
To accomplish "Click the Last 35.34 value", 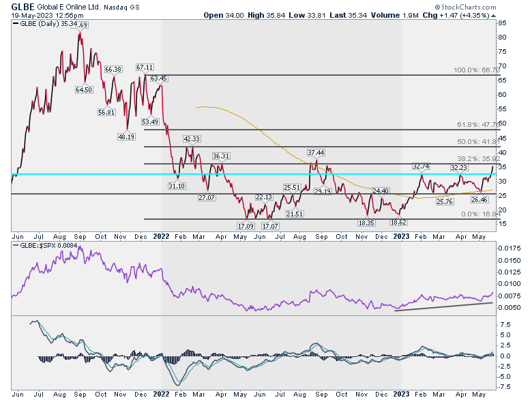I will [x=348, y=15].
